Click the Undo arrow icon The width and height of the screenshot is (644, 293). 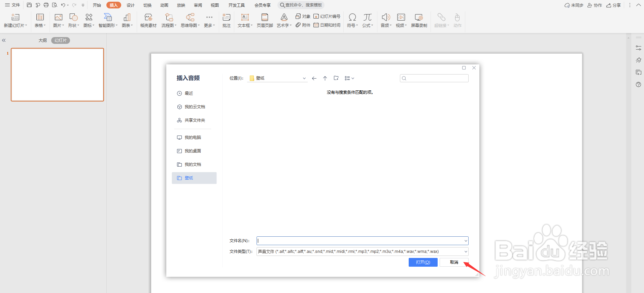tap(63, 5)
